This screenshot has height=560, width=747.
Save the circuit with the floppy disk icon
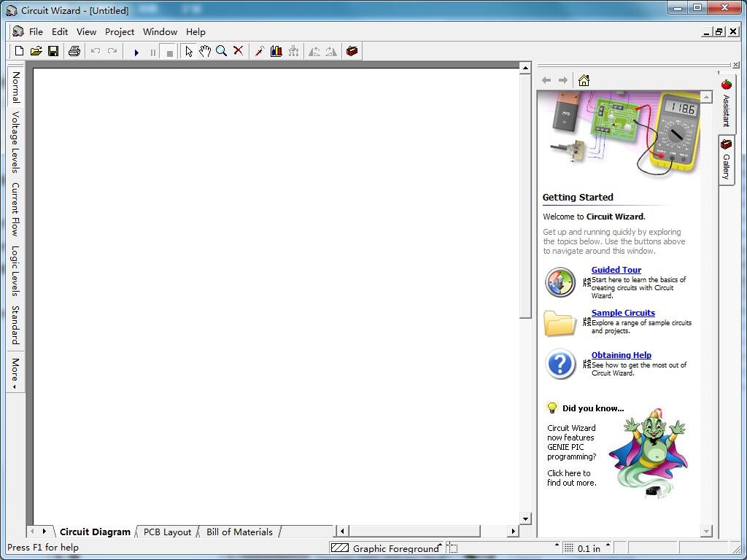[x=53, y=51]
